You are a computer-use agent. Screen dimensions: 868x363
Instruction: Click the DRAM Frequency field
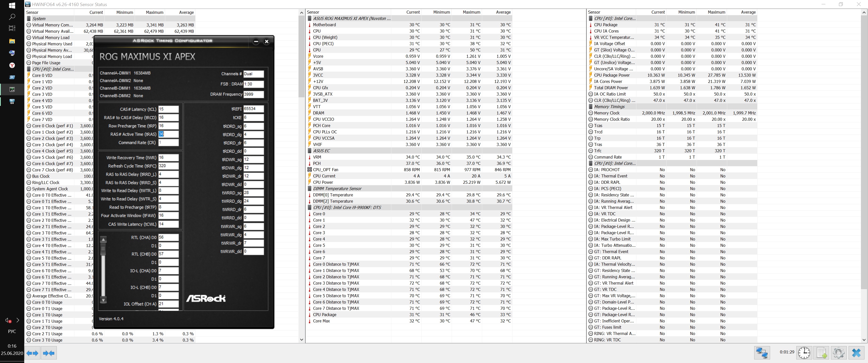point(253,94)
